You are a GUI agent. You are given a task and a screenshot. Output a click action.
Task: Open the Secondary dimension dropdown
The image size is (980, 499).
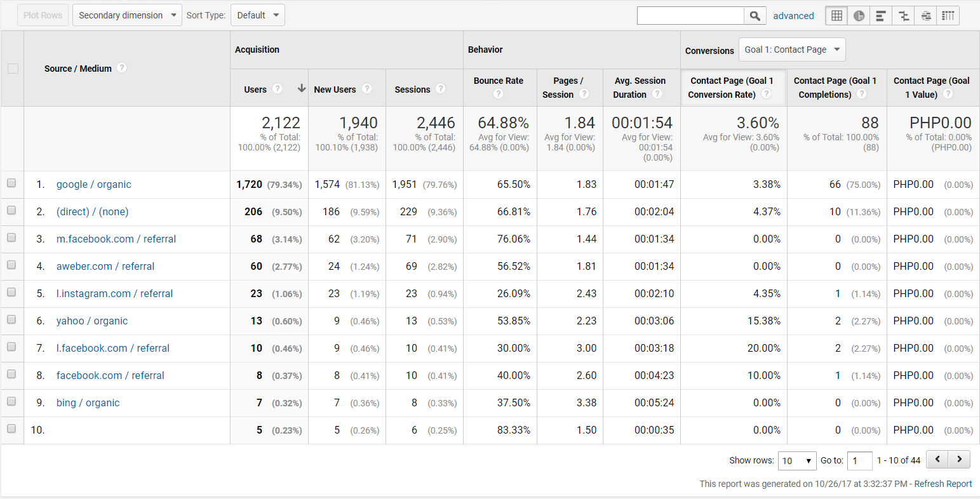click(x=127, y=15)
